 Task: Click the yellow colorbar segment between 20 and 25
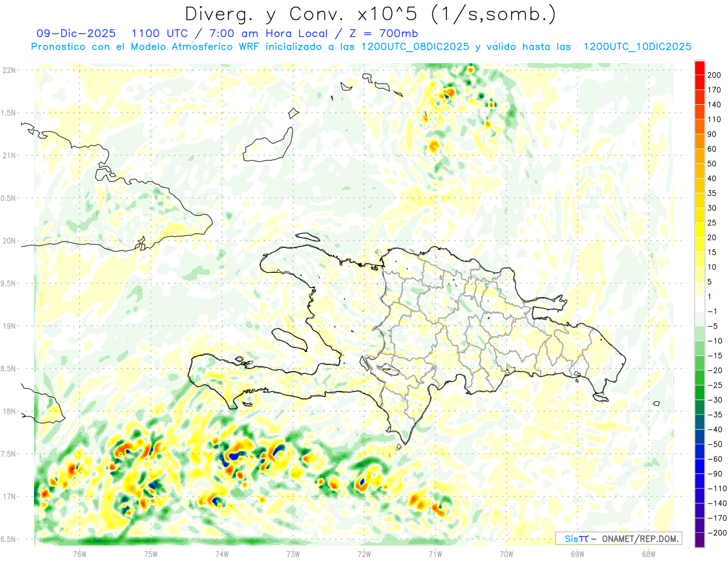(x=700, y=230)
